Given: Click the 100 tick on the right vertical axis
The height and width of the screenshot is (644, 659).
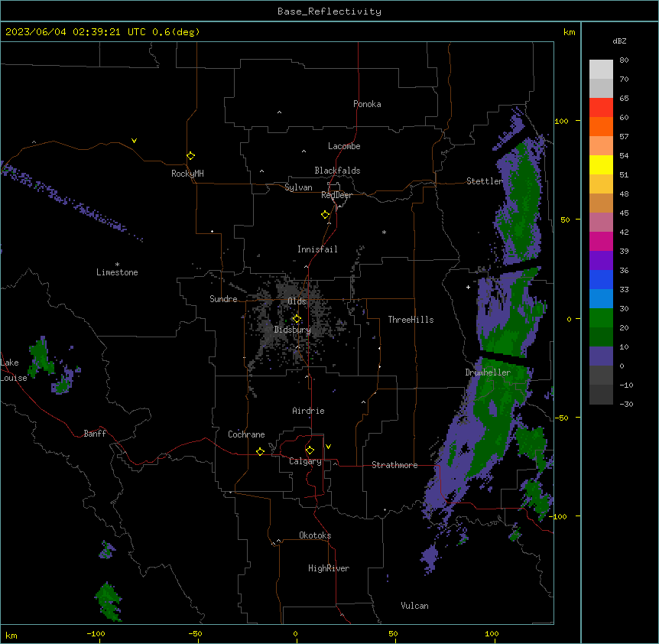Looking at the screenshot, I should (x=561, y=121).
